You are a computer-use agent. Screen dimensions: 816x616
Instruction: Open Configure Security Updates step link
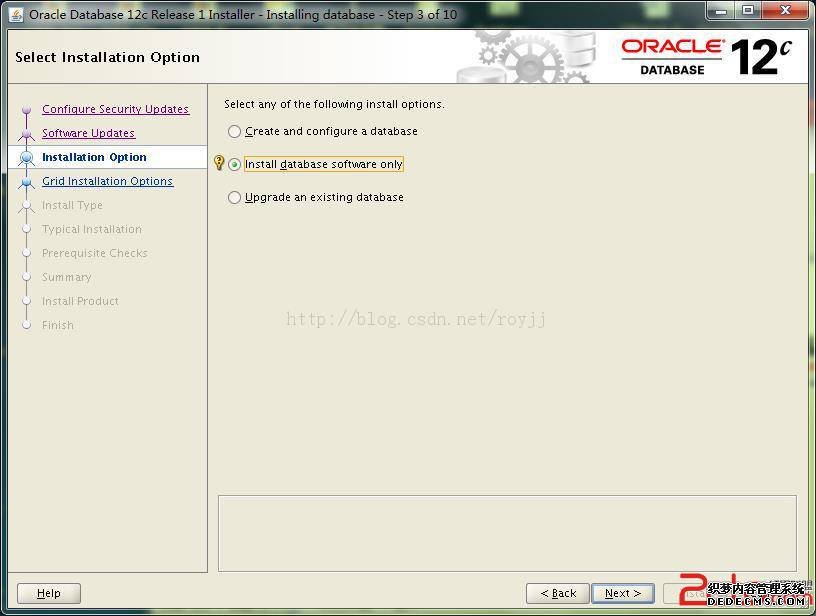tap(115, 109)
